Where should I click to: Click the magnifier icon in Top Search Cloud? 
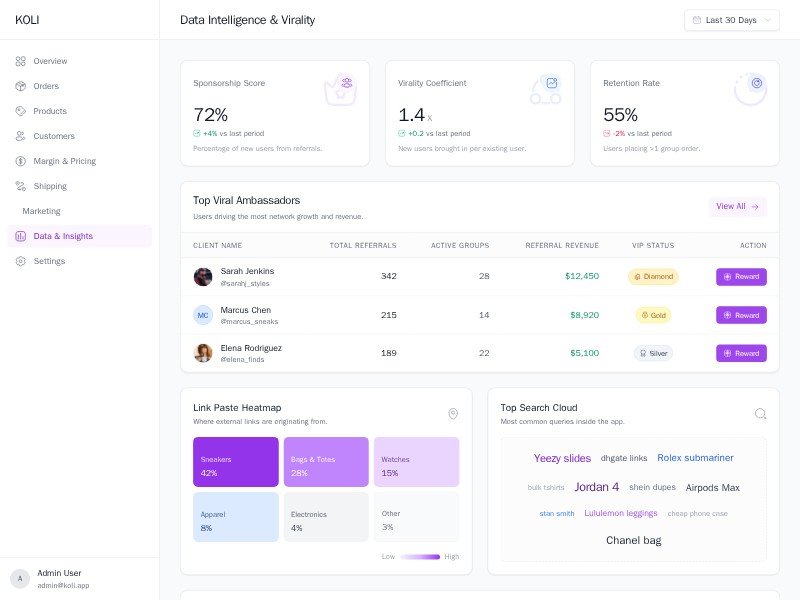760,414
